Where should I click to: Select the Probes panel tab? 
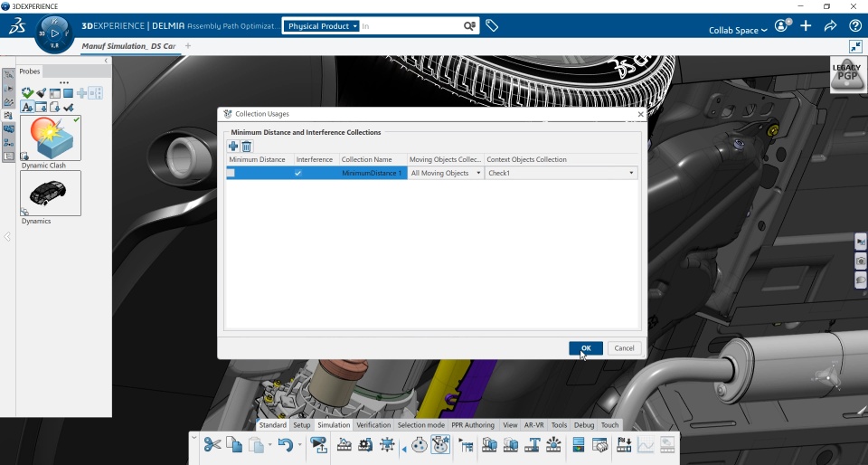pyautogui.click(x=29, y=71)
